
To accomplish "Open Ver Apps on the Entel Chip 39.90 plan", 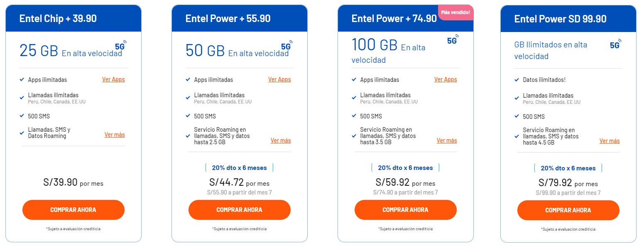I will (113, 79).
